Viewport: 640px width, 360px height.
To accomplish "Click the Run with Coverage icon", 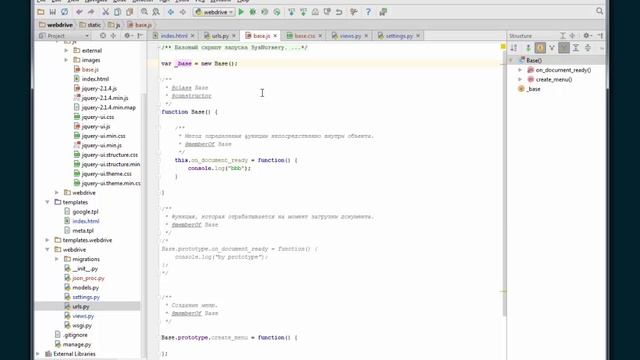I will tap(264, 12).
